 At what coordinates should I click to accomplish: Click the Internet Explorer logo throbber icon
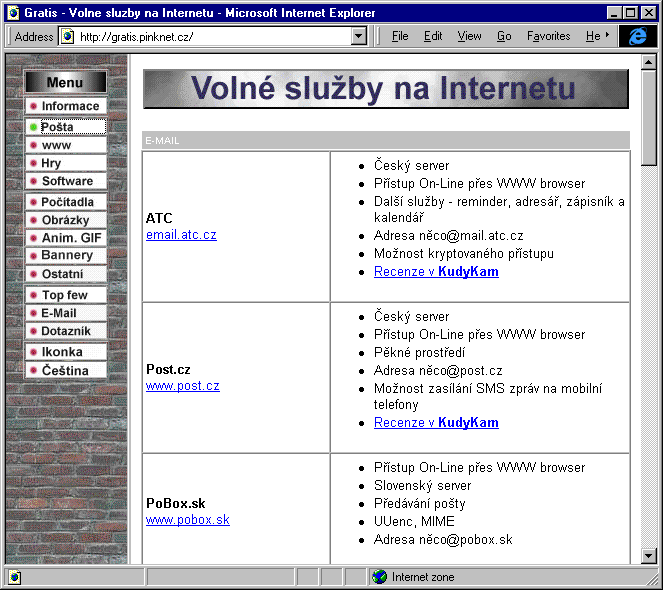[637, 36]
